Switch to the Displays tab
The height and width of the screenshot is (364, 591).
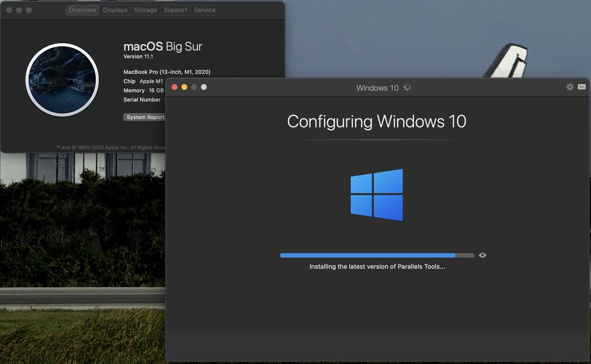tap(115, 10)
